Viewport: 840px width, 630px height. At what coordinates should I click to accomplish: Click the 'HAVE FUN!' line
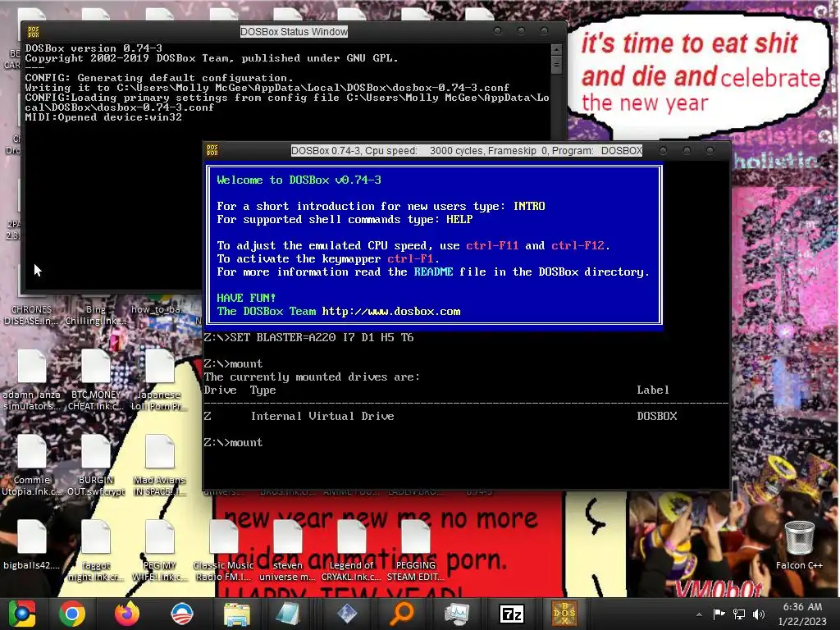tap(246, 298)
